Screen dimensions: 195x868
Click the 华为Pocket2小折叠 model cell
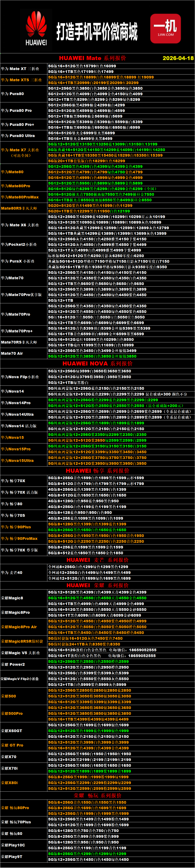[x=19, y=244]
